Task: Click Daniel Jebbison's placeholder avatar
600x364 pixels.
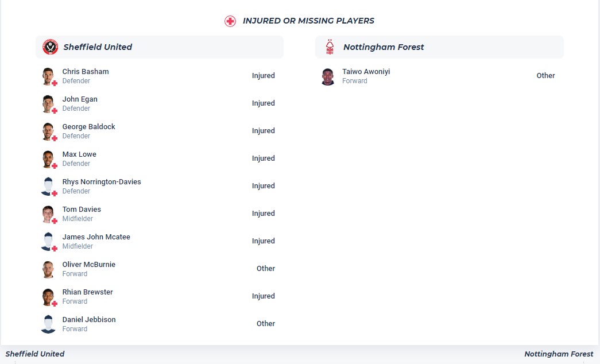Action: pos(48,324)
